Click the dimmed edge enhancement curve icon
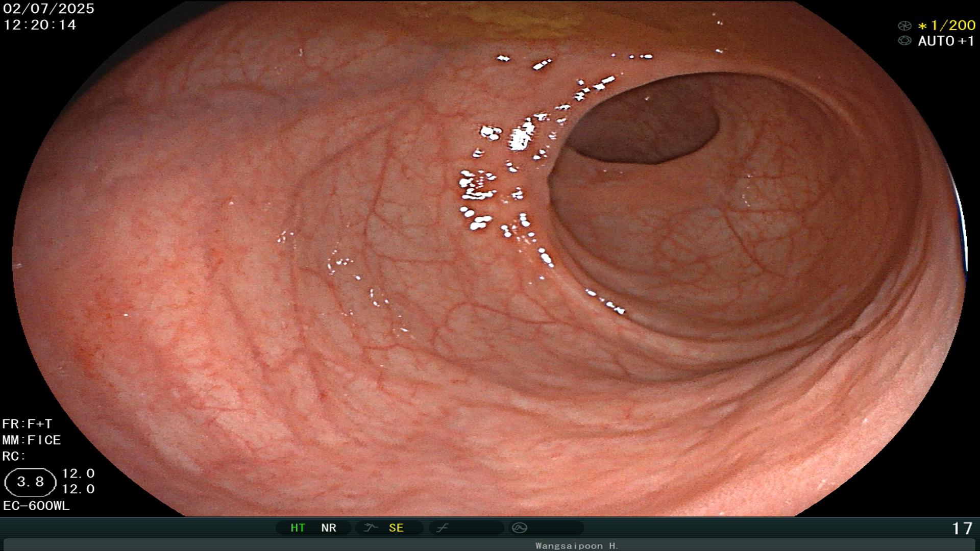980x551 pixels. (443, 528)
